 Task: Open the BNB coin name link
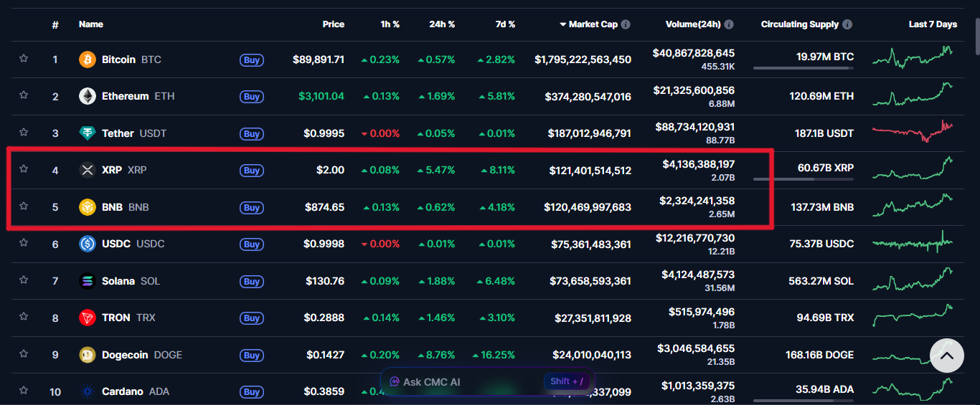coord(112,207)
